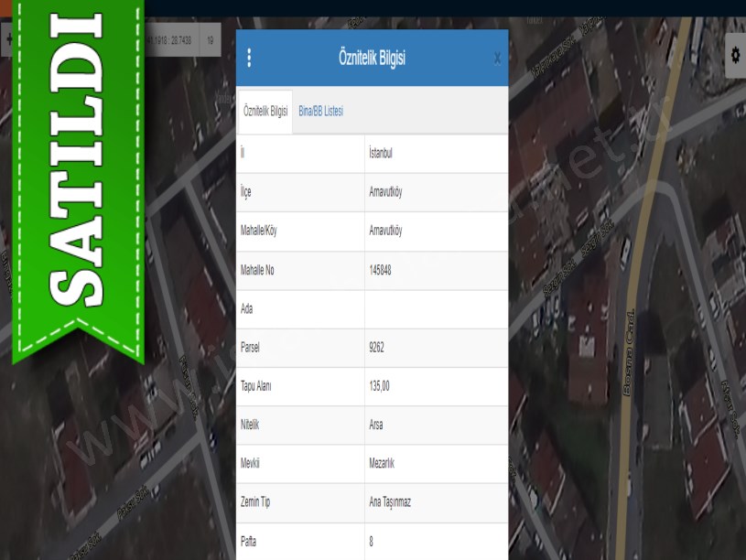Click the zoom in plus button
The image size is (746, 560).
pyautogui.click(x=8, y=40)
